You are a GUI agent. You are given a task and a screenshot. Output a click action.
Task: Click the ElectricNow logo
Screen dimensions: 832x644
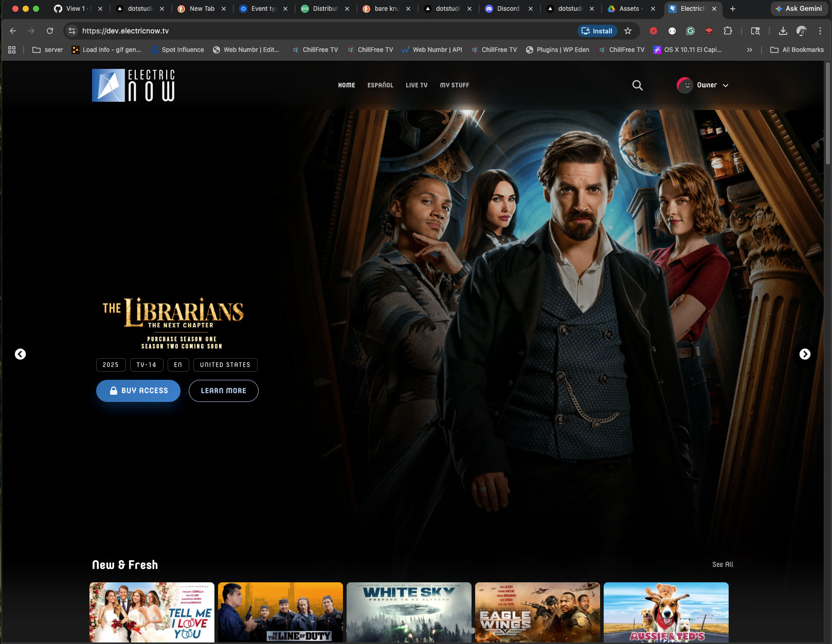133,85
